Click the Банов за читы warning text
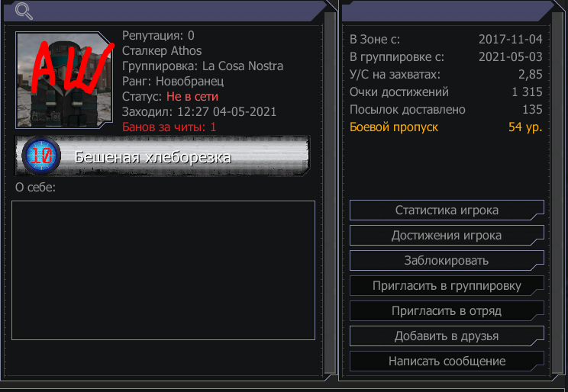 [169, 127]
